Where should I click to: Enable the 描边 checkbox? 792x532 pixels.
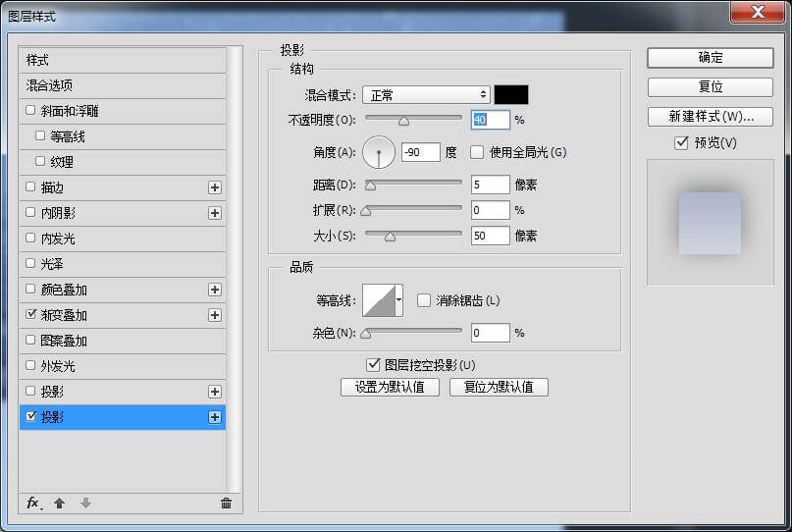30,186
